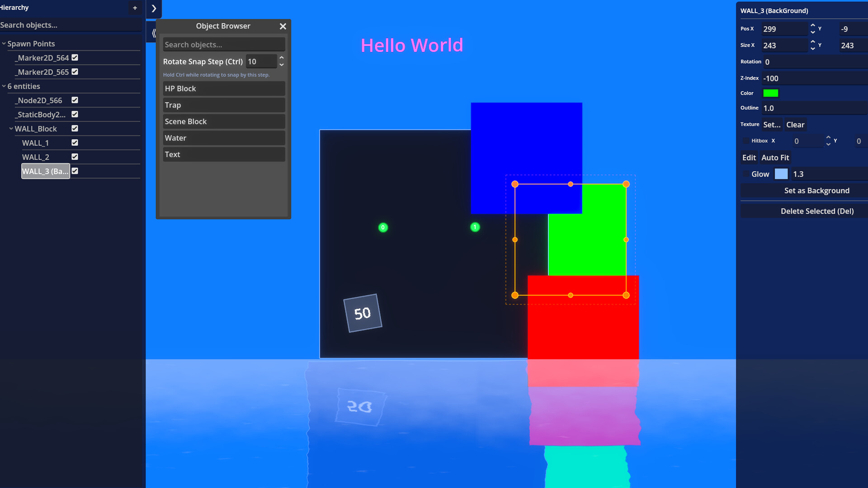Viewport: 868px width, 488px height.
Task: Click the plus icon in the Hierarchy panel
Action: coord(135,8)
